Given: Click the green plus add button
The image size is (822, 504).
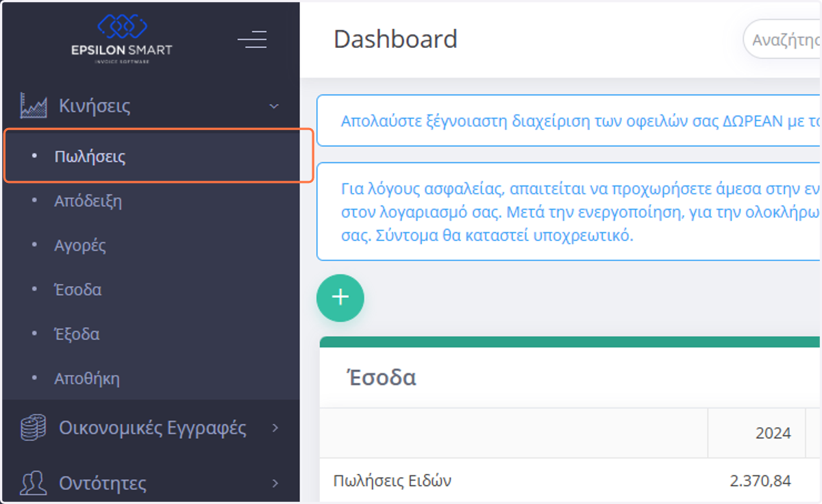Looking at the screenshot, I should click(x=340, y=298).
